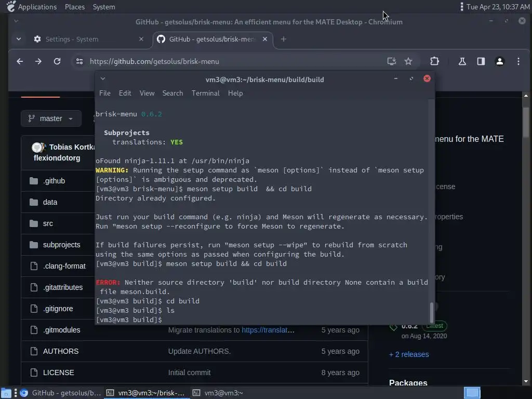532x399 pixels.
Task: Open terminal window menu chevron
Action: 103,79
